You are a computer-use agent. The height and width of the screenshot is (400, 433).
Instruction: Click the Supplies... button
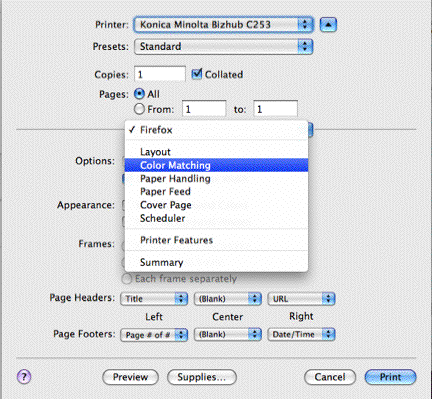[x=202, y=377]
